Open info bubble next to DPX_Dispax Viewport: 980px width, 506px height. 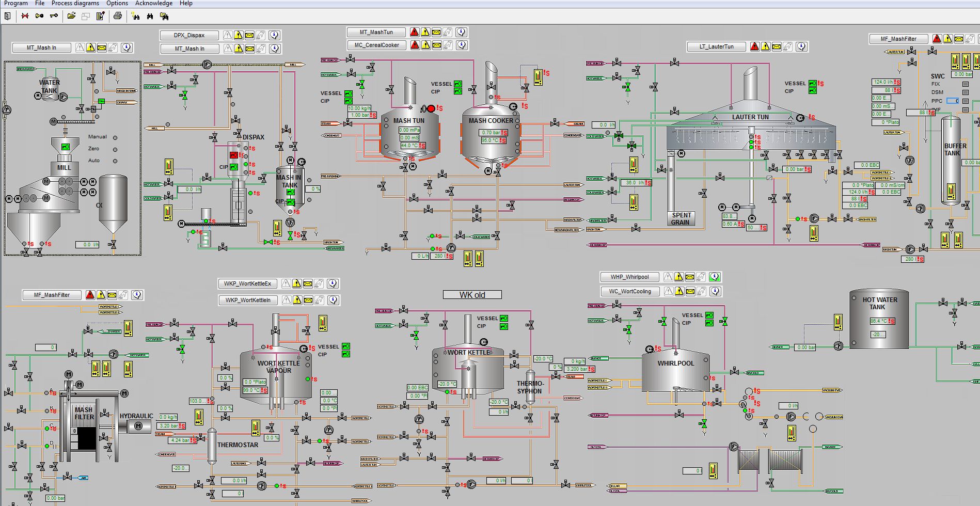pyautogui.click(x=275, y=35)
